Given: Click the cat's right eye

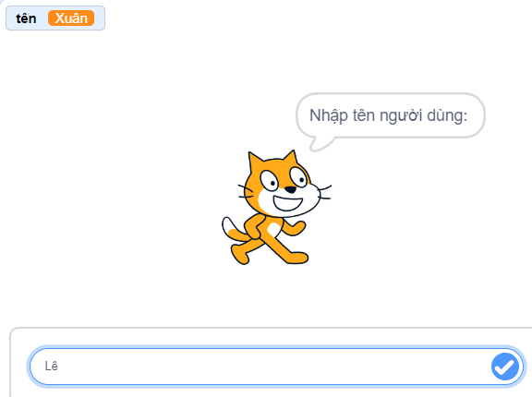Looking at the screenshot, I should click(298, 176).
